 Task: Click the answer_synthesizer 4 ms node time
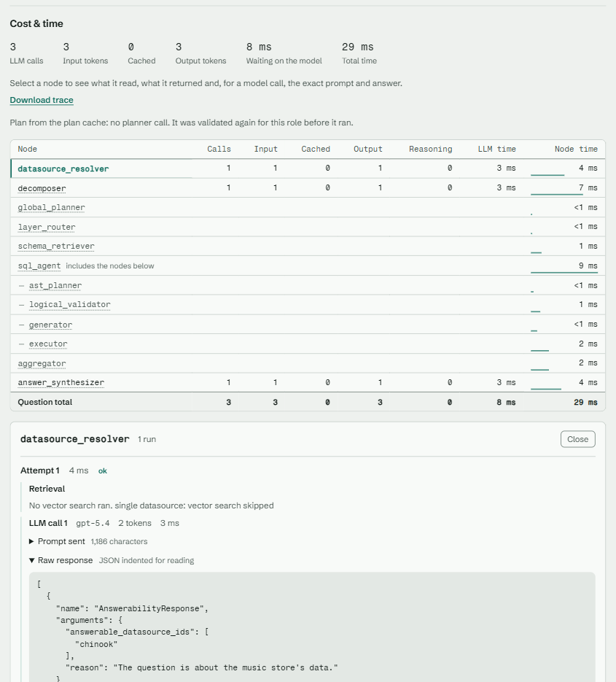tap(588, 382)
